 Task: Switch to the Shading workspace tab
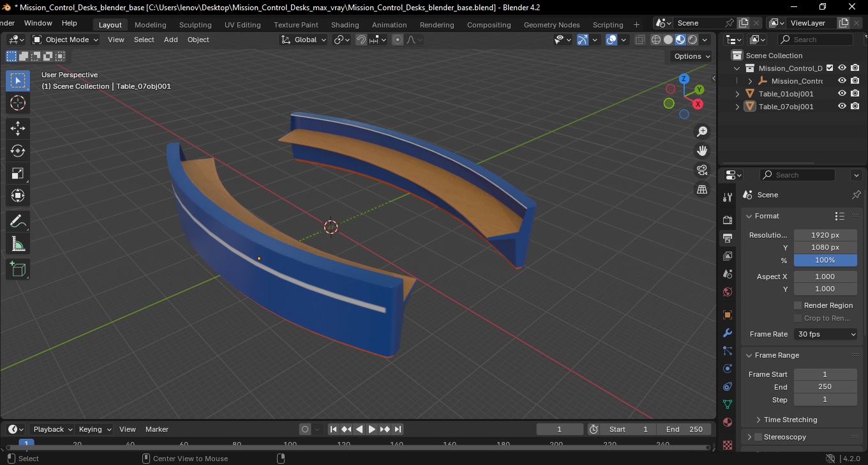click(x=345, y=25)
